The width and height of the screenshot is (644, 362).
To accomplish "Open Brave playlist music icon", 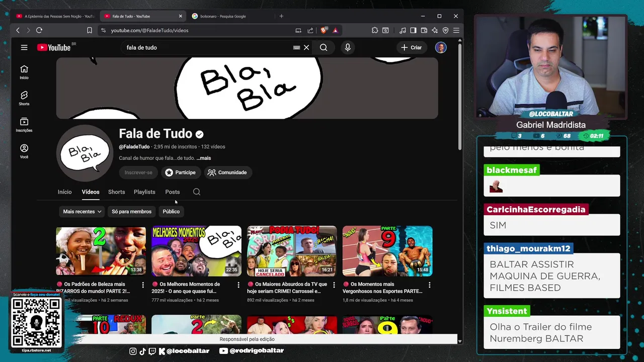I will coord(403,30).
